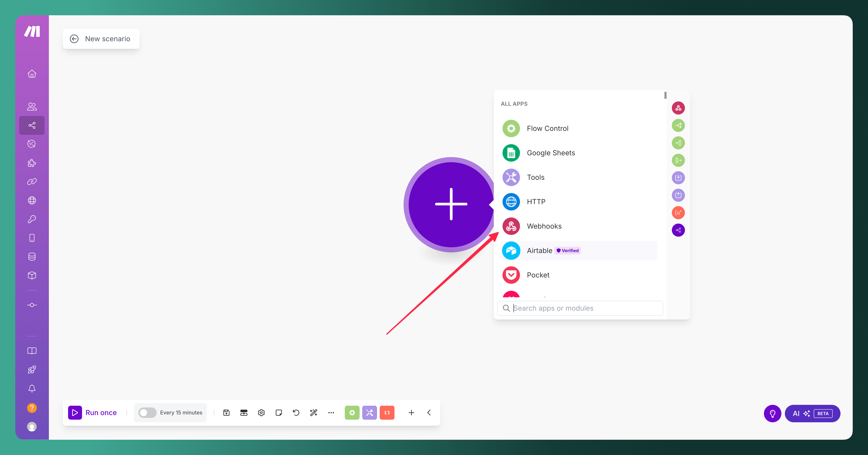Click the red code brackets toggle
The height and width of the screenshot is (455, 868).
click(x=387, y=412)
